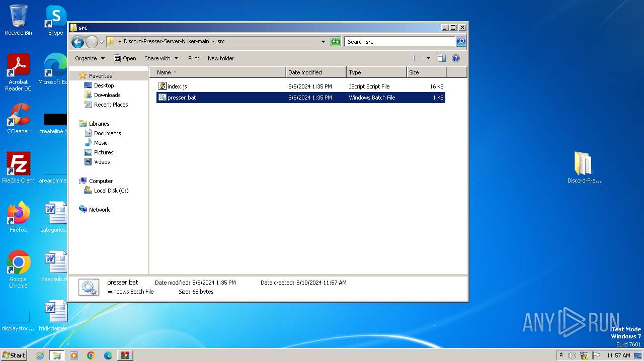Open Chrome from the taskbar
The height and width of the screenshot is (362, 644).
pos(91,355)
